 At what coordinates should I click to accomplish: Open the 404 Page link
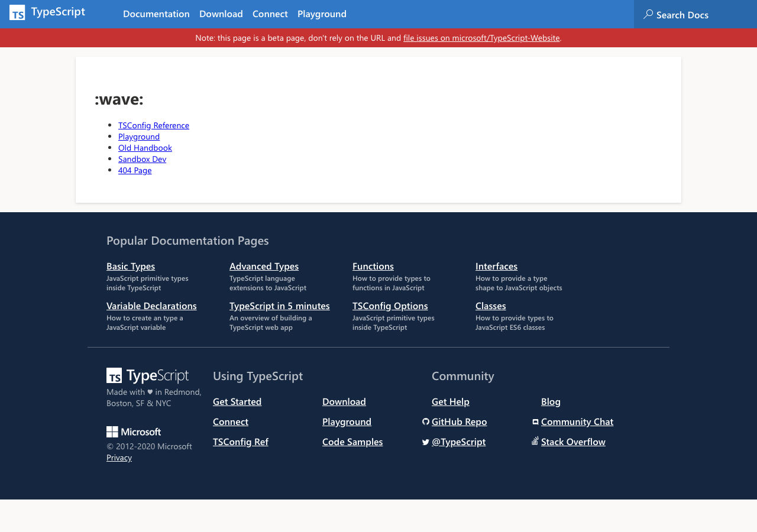coord(135,170)
